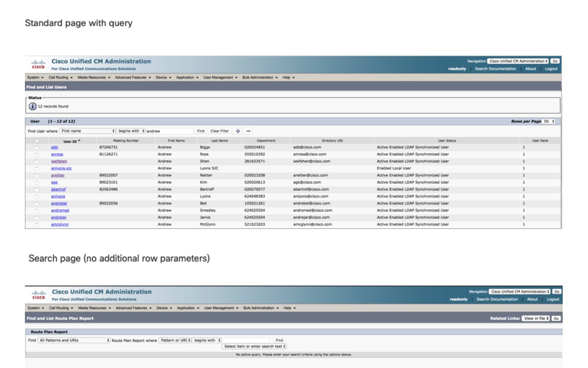Image resolution: width=588 pixels, height=368 pixels.
Task: Check the box for user abartrof
Action: click(x=37, y=190)
